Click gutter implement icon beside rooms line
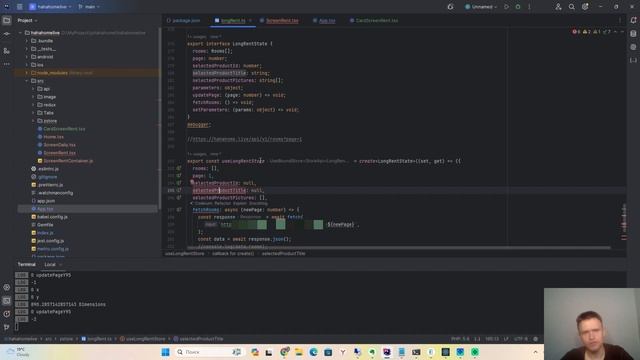 click(x=179, y=168)
